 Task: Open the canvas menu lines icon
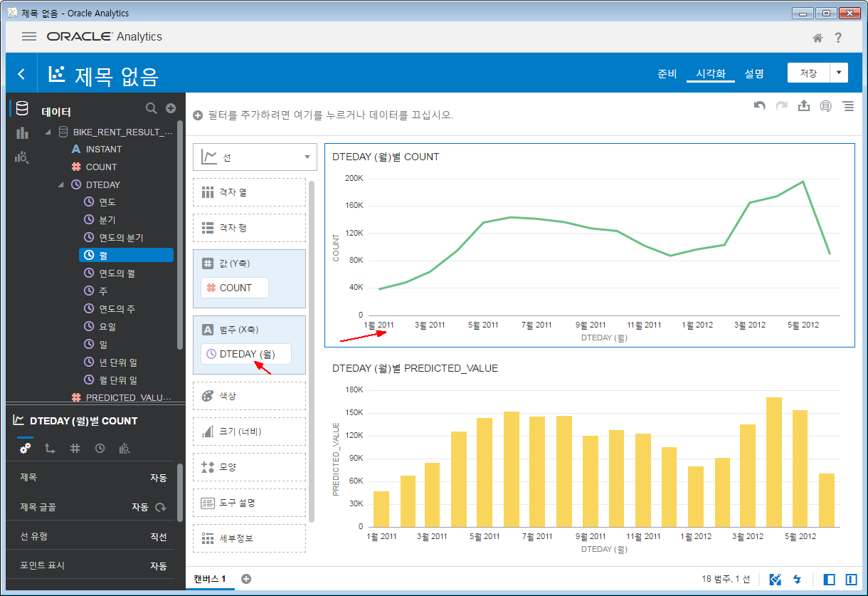point(848,105)
